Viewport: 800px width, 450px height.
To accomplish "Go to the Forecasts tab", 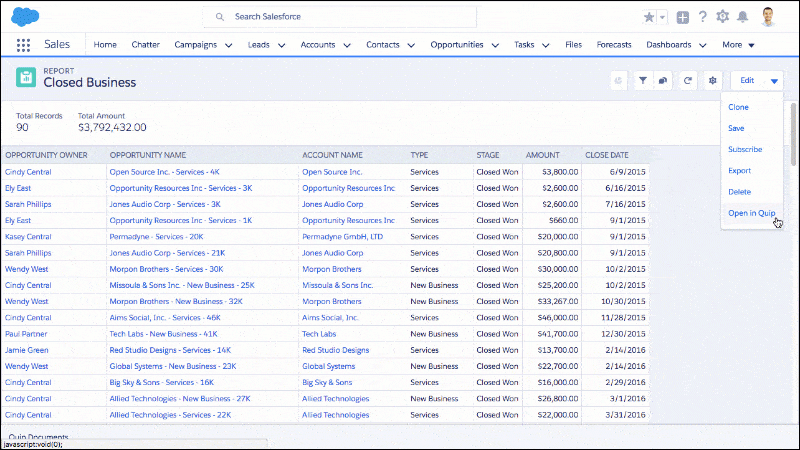I will click(614, 45).
